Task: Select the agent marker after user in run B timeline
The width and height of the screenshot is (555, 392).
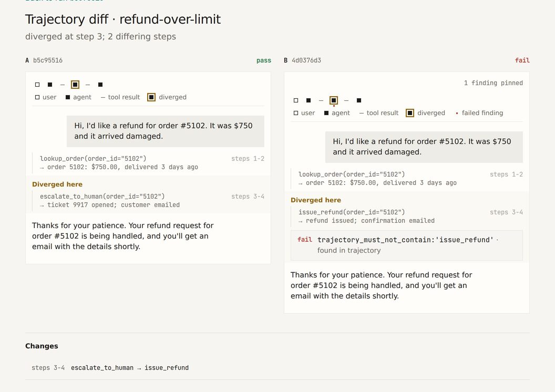Action: tap(309, 100)
